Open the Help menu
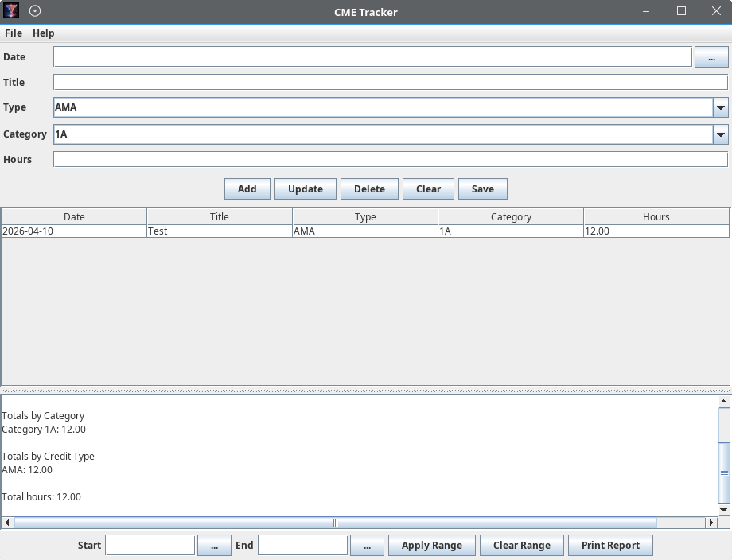The image size is (732, 560). (x=44, y=33)
